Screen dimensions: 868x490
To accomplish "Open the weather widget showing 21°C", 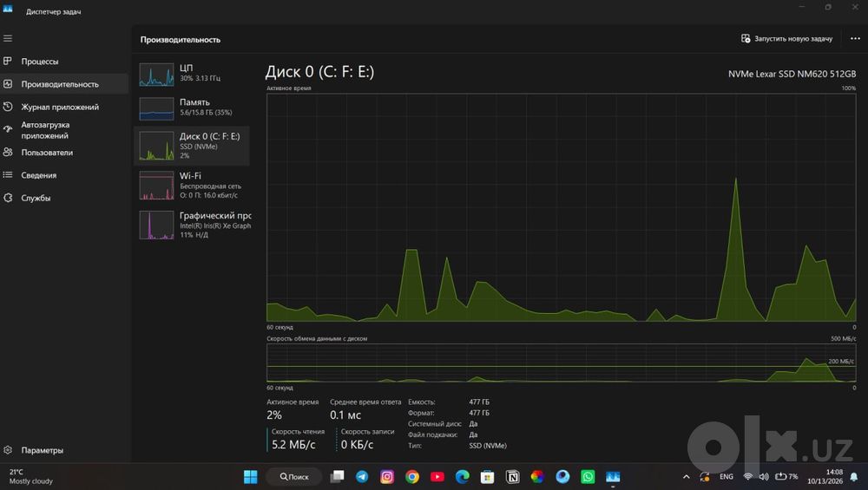I will pyautogui.click(x=31, y=477).
